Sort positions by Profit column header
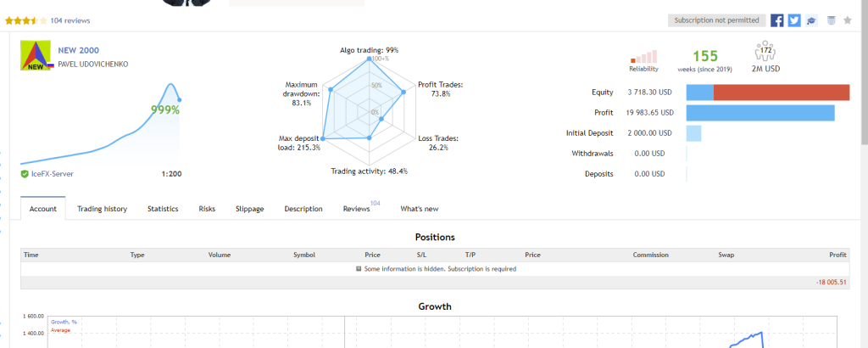Image resolution: width=868 pixels, height=348 pixels. [x=837, y=255]
